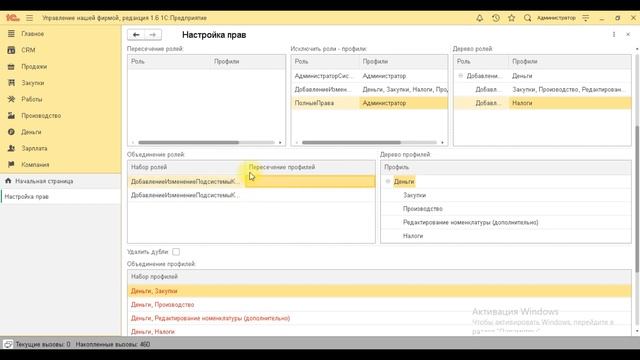Select Закупки in profile tree
The height and width of the screenshot is (360, 640).
click(414, 195)
